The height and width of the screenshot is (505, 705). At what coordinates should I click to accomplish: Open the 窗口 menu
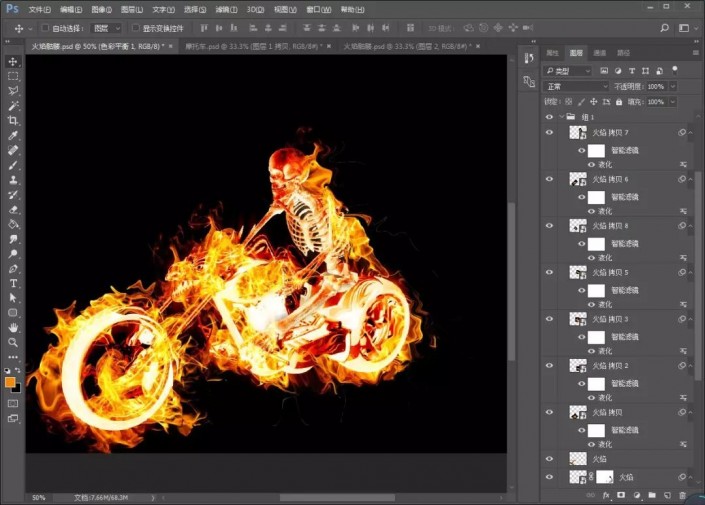(x=318, y=9)
